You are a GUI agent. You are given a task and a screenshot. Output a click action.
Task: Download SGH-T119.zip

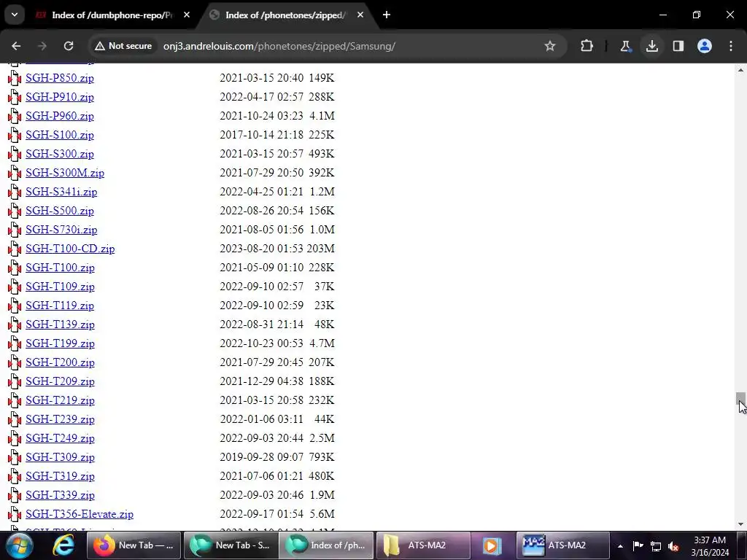coord(60,306)
